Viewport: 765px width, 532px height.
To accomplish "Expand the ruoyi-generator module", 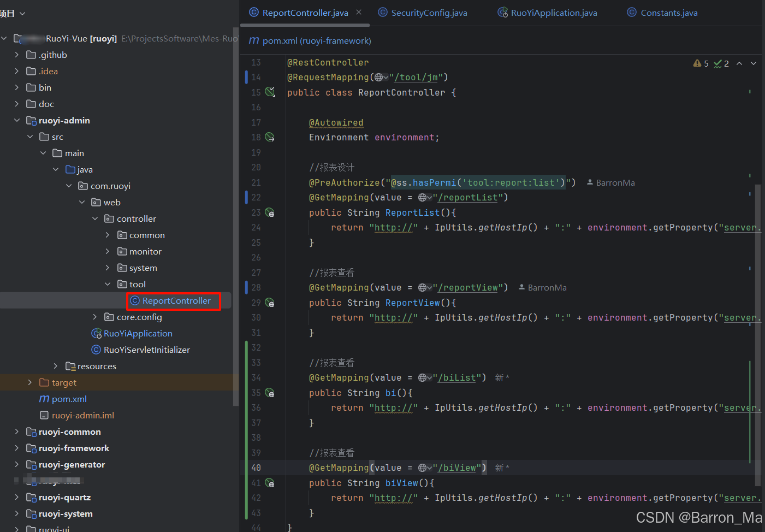I will pyautogui.click(x=17, y=464).
